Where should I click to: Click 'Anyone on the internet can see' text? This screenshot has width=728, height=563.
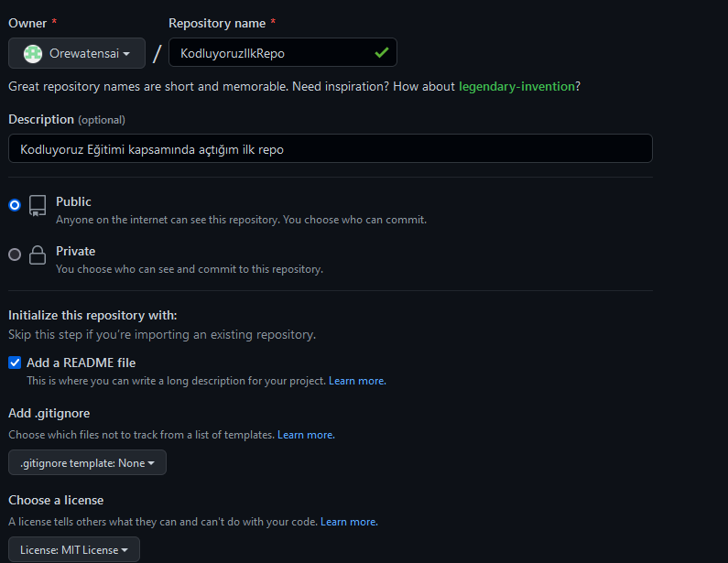coord(242,220)
